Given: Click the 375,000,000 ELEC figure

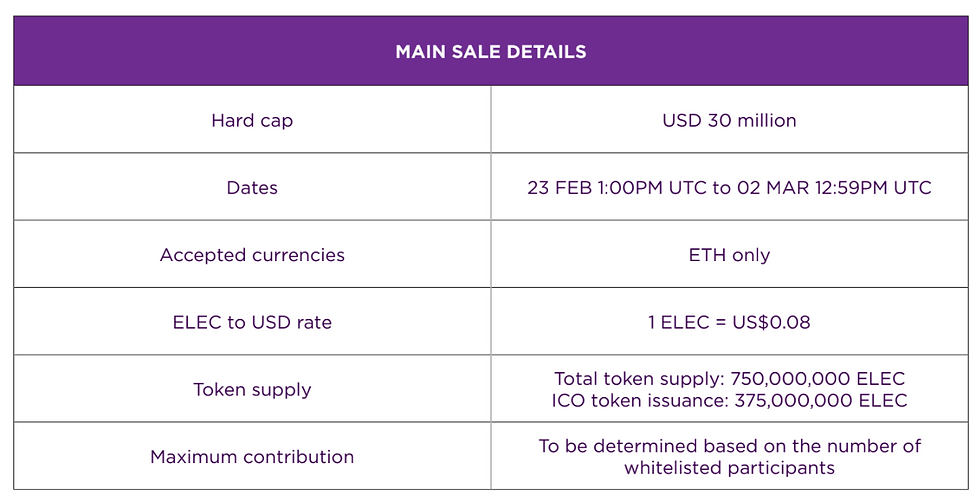Looking at the screenshot, I should coord(820,400).
